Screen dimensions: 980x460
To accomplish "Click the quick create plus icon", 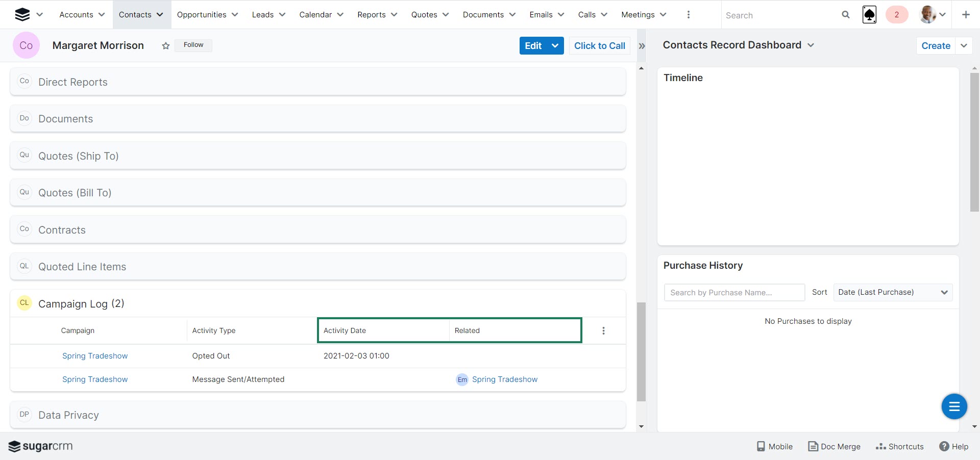I will [x=965, y=15].
